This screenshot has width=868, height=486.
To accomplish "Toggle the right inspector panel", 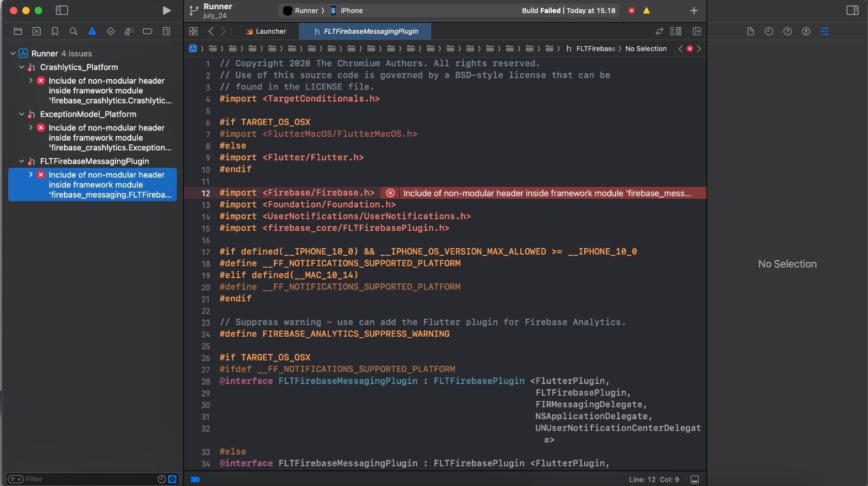I will click(852, 10).
